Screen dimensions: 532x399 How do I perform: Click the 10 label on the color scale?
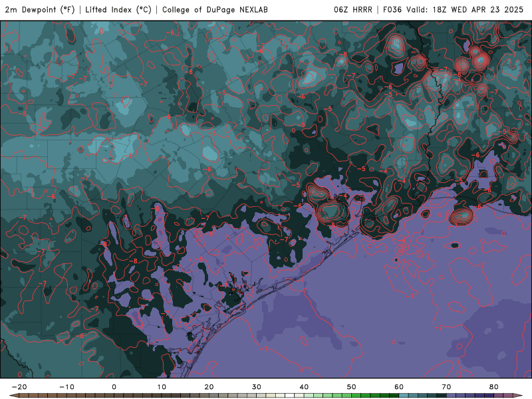162,387
